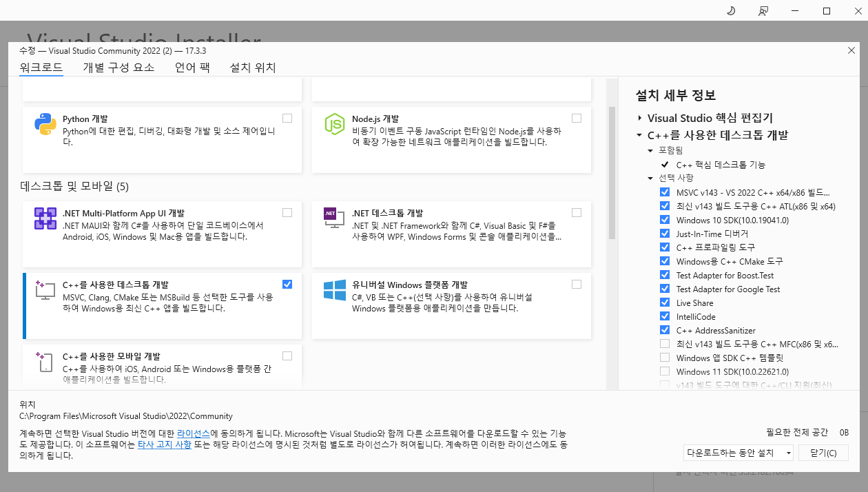This screenshot has width=868, height=492.
Task: Click the workloads list vertical scrollbar
Action: pyautogui.click(x=612, y=172)
